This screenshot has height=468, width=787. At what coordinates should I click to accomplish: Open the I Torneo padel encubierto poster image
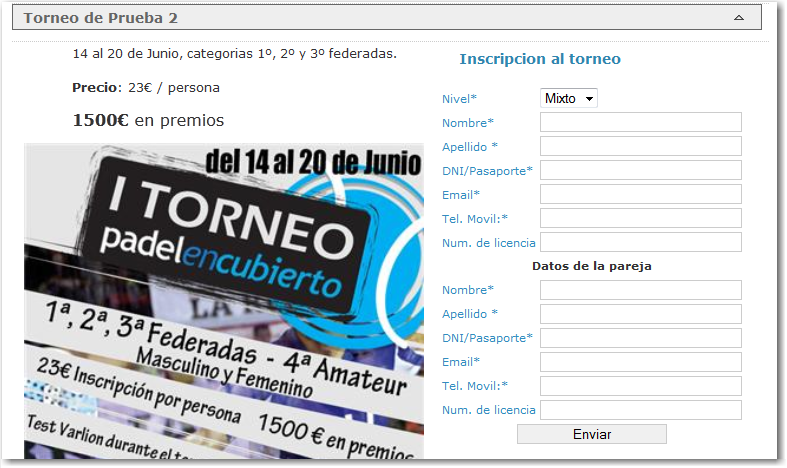[x=224, y=301]
